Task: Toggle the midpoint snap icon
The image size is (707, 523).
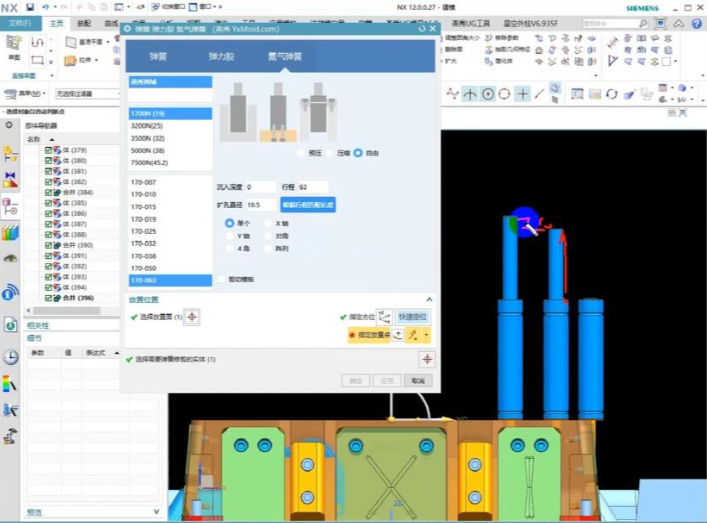Action: tap(470, 94)
